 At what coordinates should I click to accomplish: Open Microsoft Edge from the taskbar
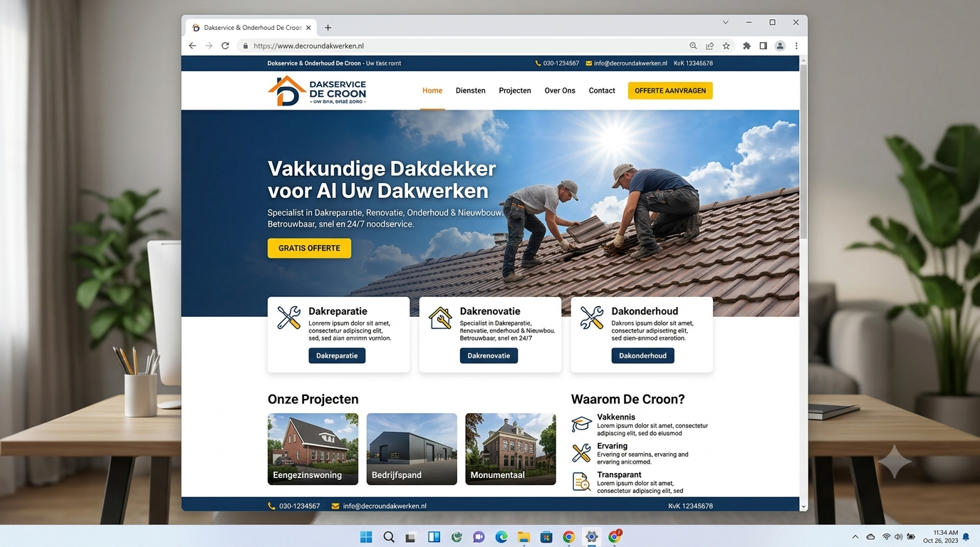[x=501, y=537]
